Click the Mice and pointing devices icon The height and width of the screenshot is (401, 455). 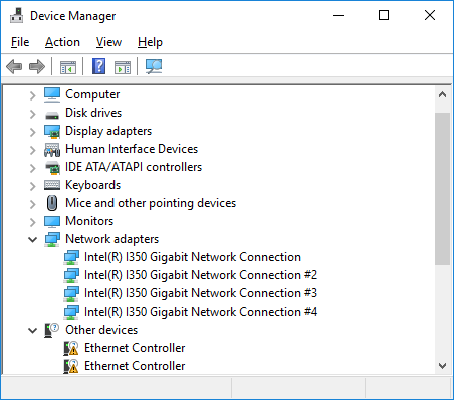click(x=52, y=203)
